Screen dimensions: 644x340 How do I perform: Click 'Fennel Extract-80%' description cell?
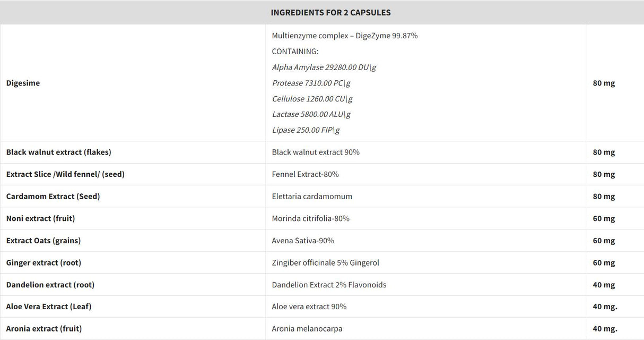click(x=305, y=174)
